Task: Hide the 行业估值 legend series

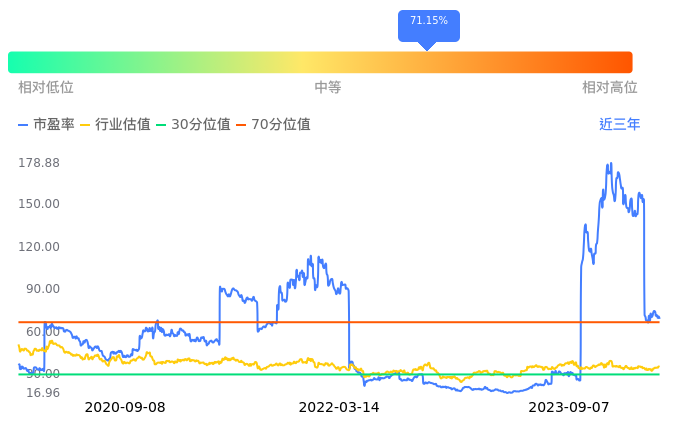Action: pos(115,125)
